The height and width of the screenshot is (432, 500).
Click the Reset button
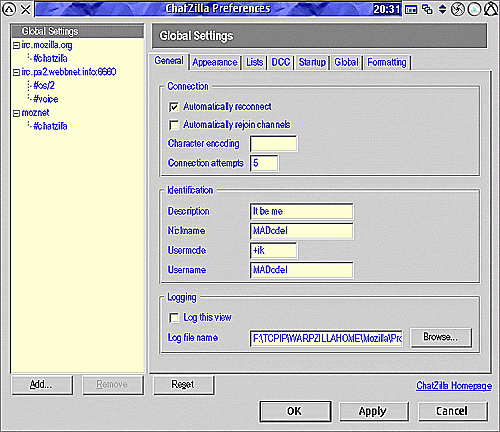pyautogui.click(x=184, y=385)
